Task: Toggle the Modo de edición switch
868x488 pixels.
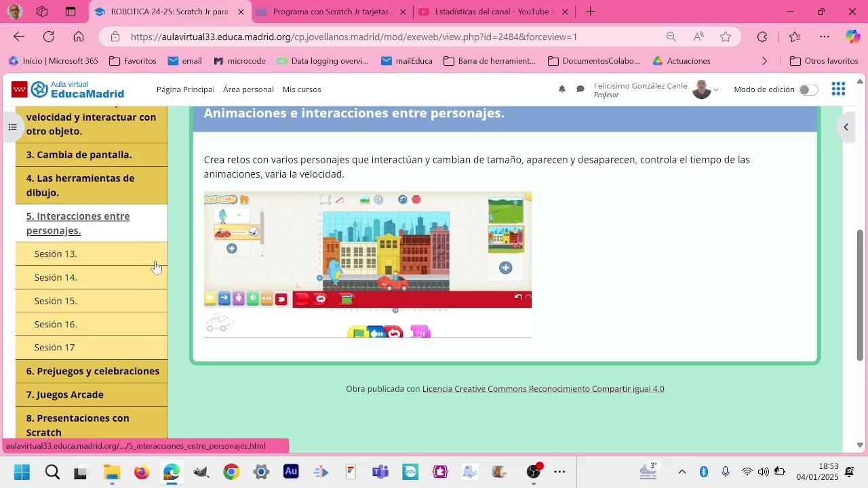Action: [808, 89]
